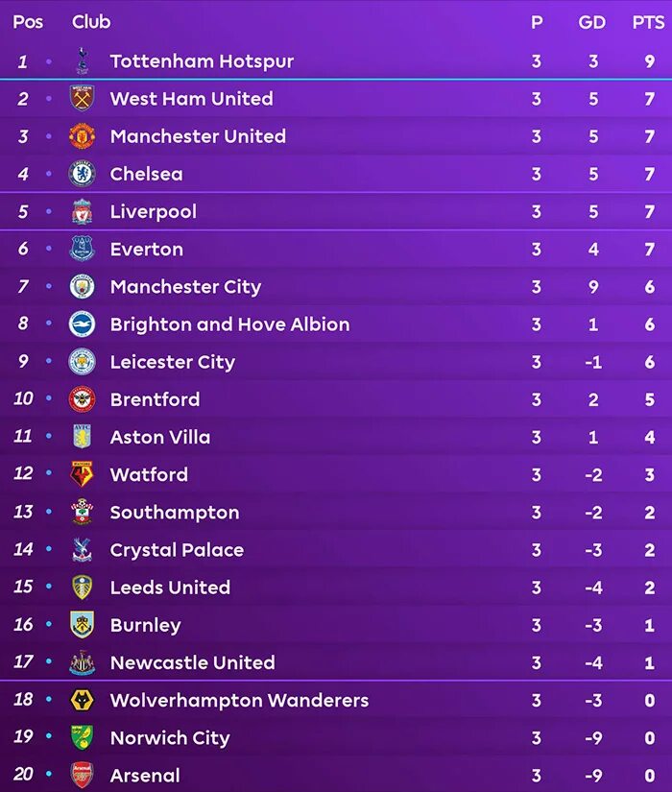Click the Wolverhampton Wanderers crest
This screenshot has width=672, height=792.
[82, 700]
